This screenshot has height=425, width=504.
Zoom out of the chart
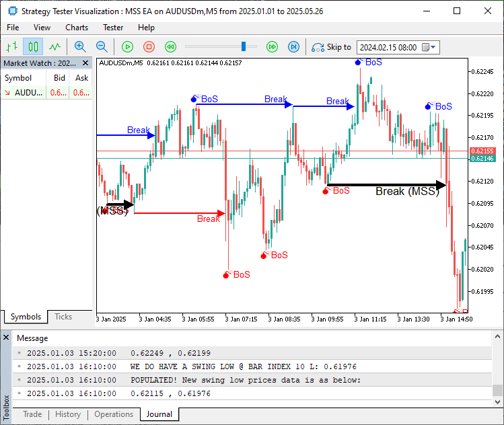click(x=102, y=47)
